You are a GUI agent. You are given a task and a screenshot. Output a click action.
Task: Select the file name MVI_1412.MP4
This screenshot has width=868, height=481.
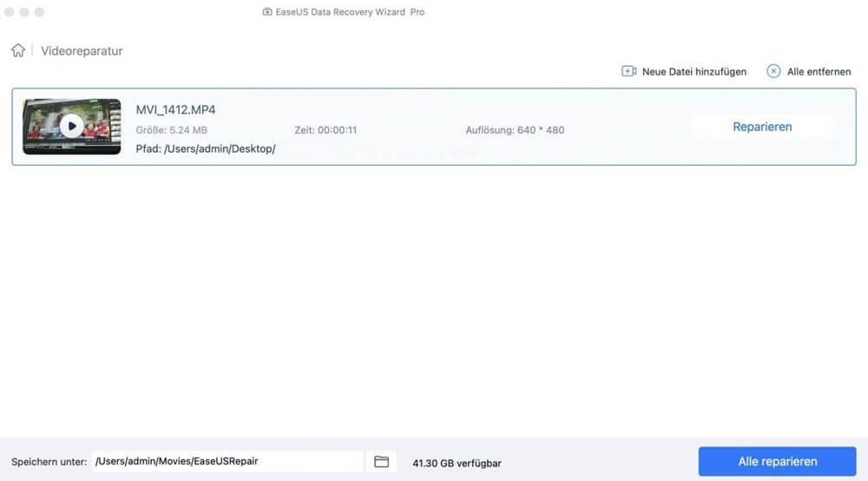(x=175, y=109)
